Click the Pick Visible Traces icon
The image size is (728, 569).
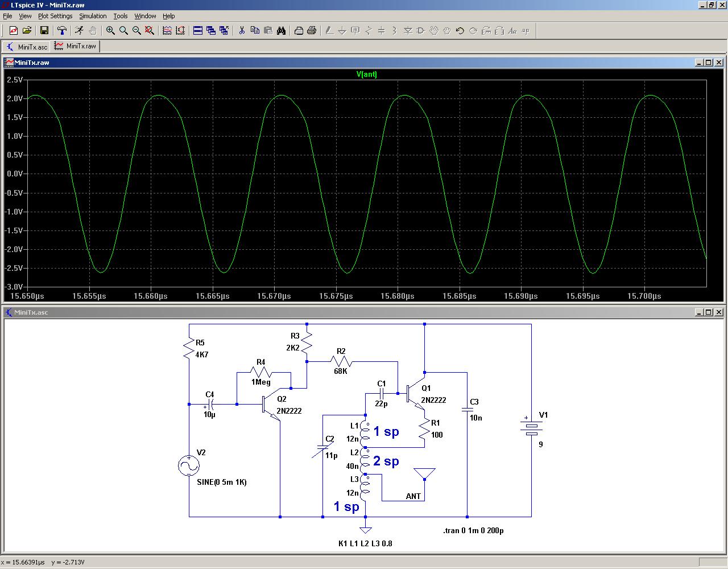(167, 31)
